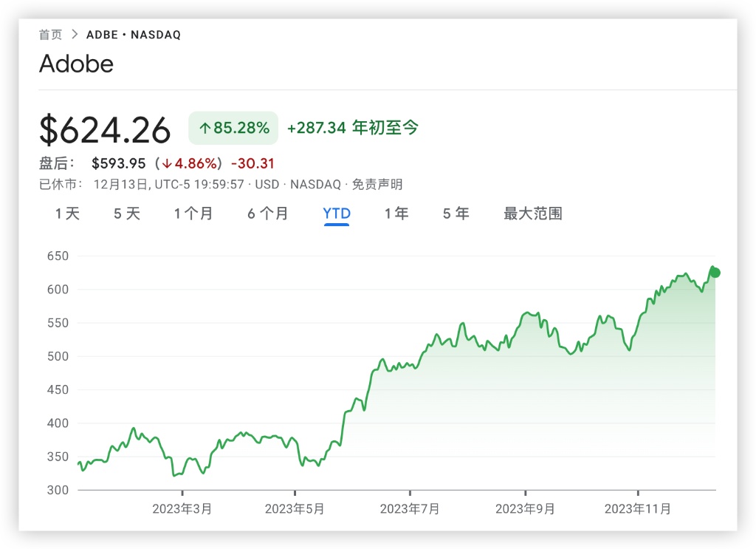Image resolution: width=756 pixels, height=549 pixels.
Task: Click the $624.26 stock price
Action: [105, 130]
